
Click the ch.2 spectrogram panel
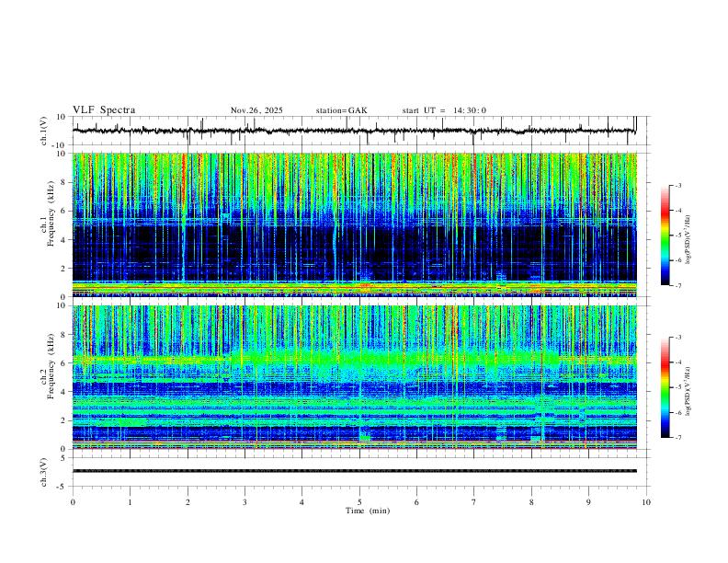(355, 377)
